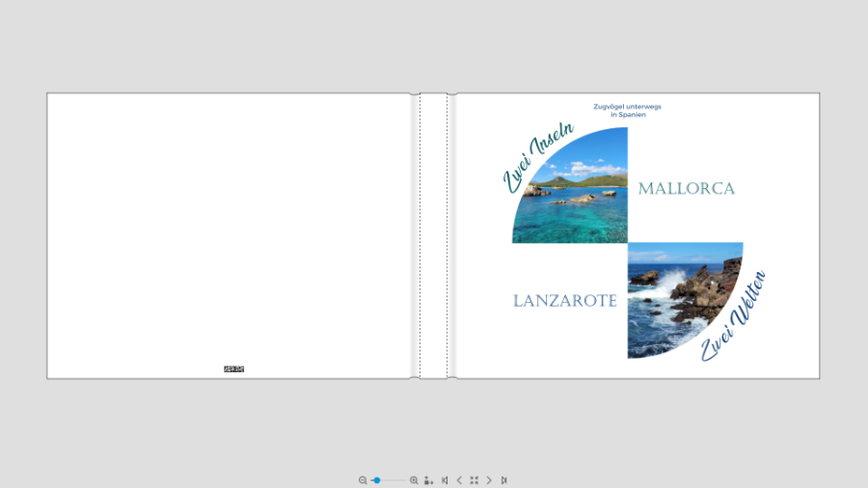The height and width of the screenshot is (488, 868).
Task: Click the zoom in magnifier icon
Action: point(414,480)
